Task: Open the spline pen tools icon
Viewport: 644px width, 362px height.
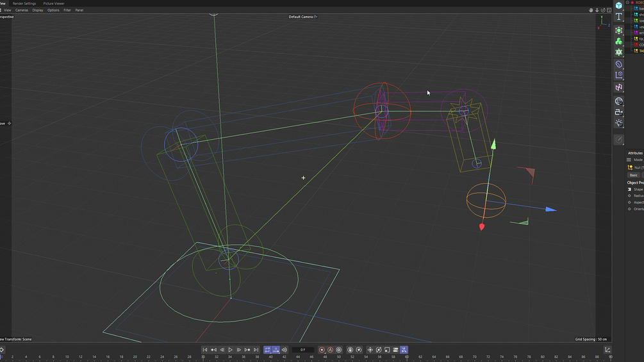Action: coord(619,75)
